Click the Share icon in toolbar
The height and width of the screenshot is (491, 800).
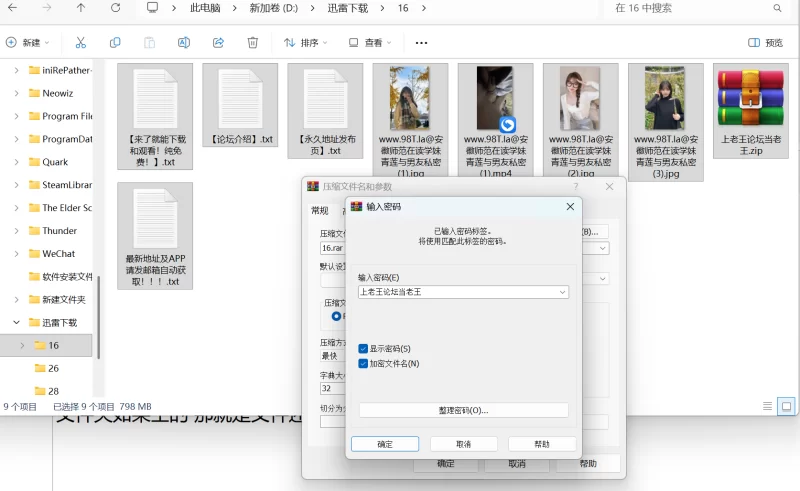point(218,43)
